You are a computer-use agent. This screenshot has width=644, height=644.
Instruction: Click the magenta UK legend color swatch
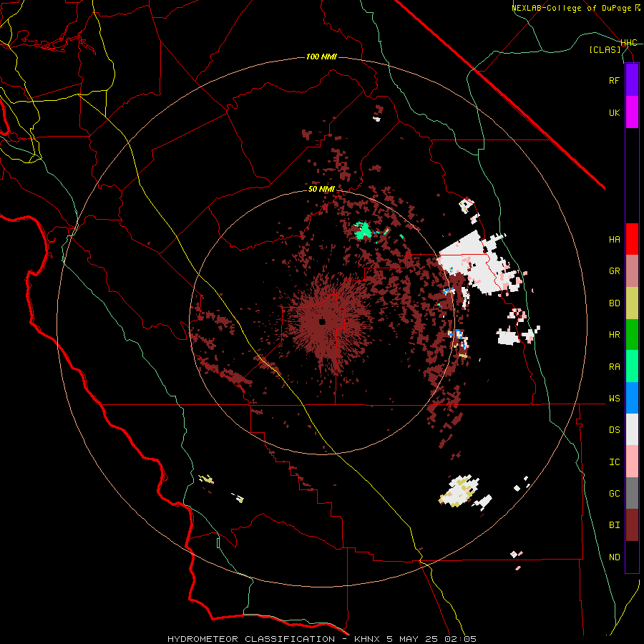632,112
